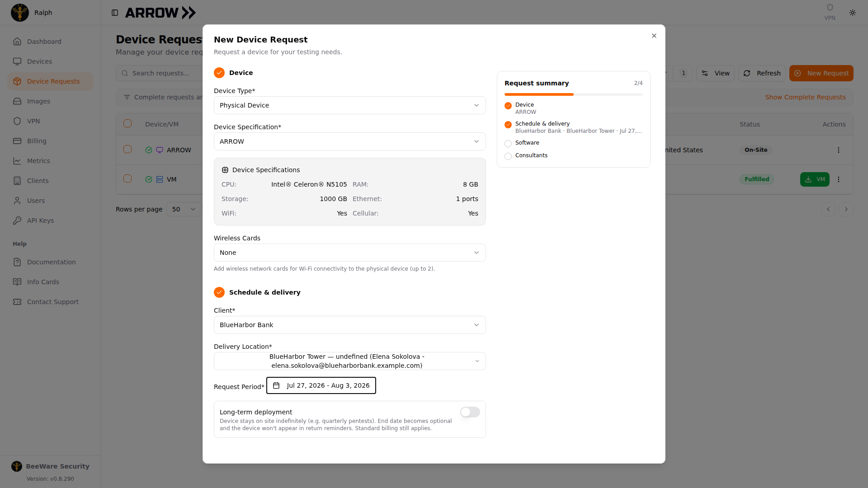Image resolution: width=868 pixels, height=488 pixels.
Task: Open the Device Specification dropdown showing ARROW
Action: (349, 141)
